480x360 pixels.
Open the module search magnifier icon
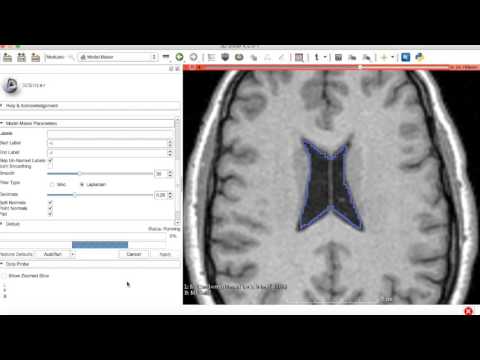tap(71, 57)
